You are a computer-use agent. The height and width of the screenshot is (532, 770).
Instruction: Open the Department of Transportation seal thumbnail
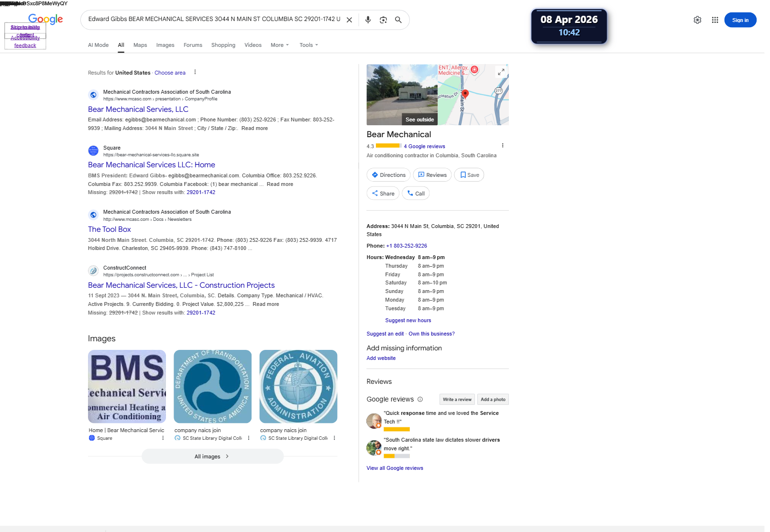212,387
